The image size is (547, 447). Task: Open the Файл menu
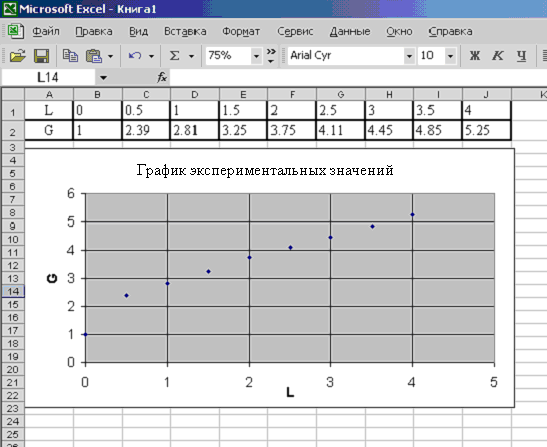[46, 31]
